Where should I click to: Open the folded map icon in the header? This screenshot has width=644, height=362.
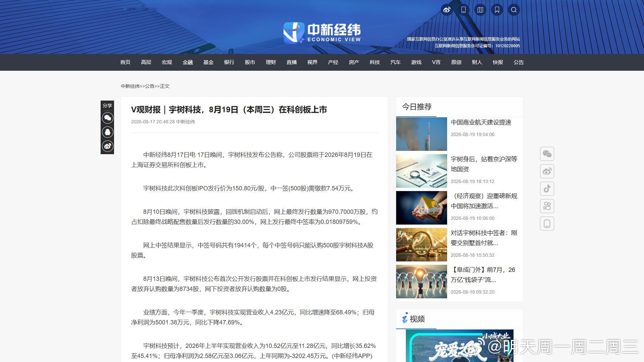[480, 10]
